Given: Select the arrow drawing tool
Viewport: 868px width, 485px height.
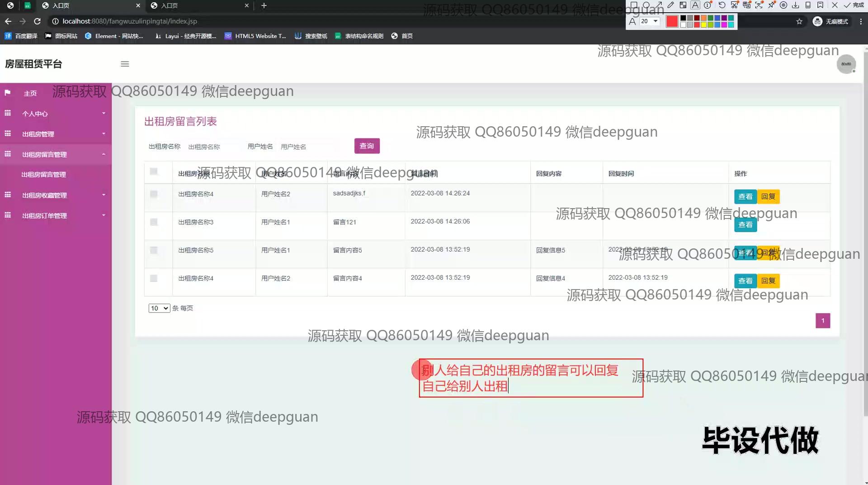Looking at the screenshot, I should [x=659, y=5].
